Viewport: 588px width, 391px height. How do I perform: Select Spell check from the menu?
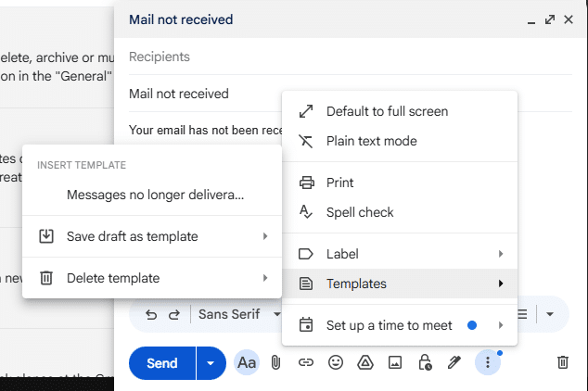pyautogui.click(x=360, y=212)
